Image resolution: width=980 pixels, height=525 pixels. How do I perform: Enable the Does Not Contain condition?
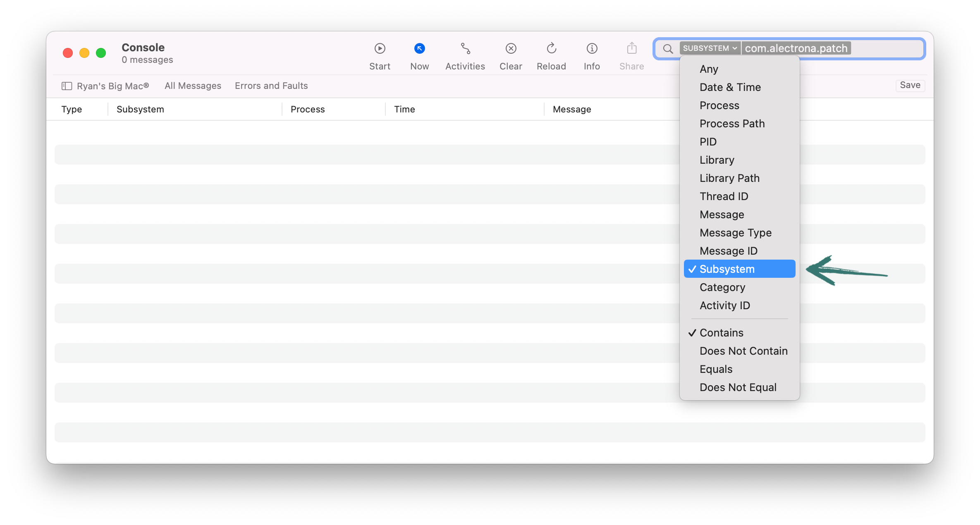click(743, 351)
